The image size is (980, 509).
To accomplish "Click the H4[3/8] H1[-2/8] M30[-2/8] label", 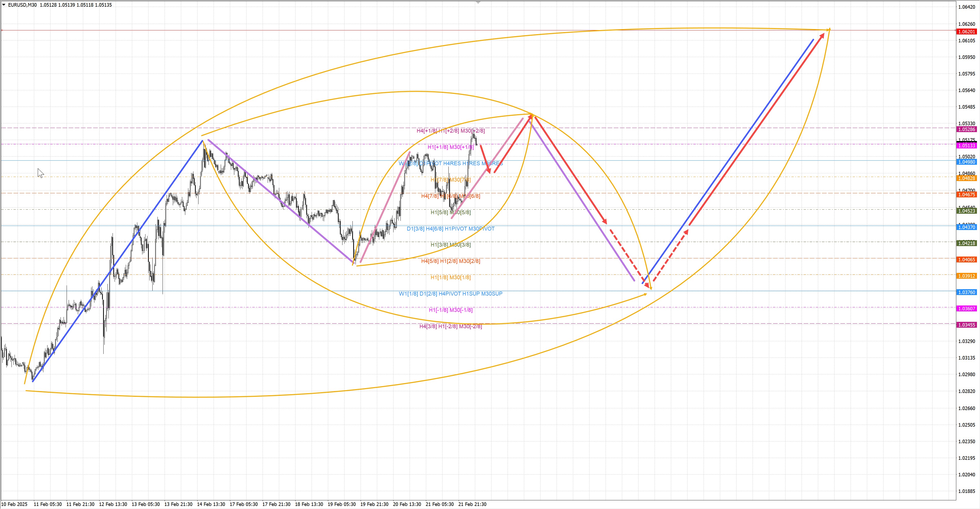I will (450, 326).
